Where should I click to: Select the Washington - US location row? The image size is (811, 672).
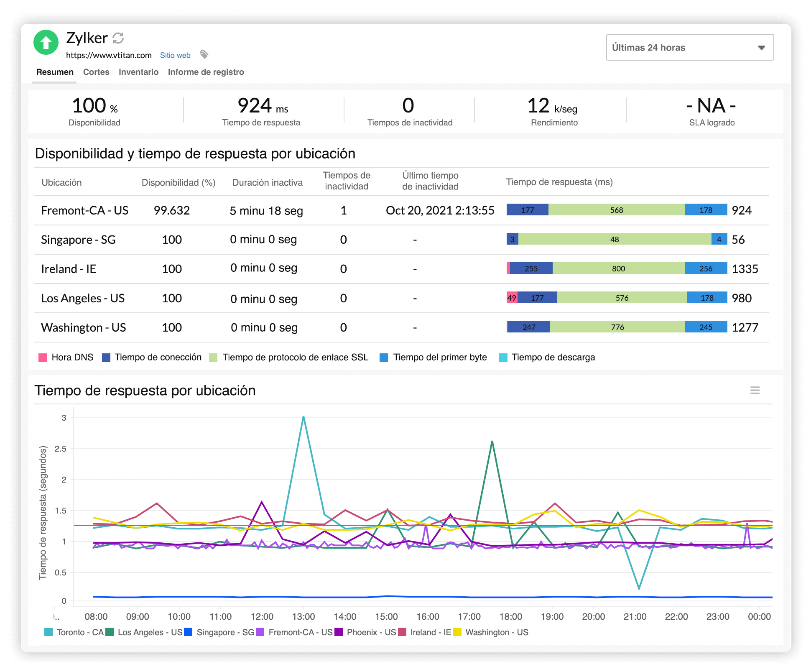(401, 327)
